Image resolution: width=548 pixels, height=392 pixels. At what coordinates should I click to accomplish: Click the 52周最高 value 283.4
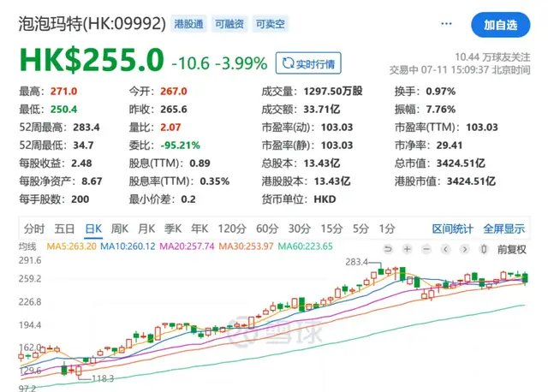pos(86,128)
